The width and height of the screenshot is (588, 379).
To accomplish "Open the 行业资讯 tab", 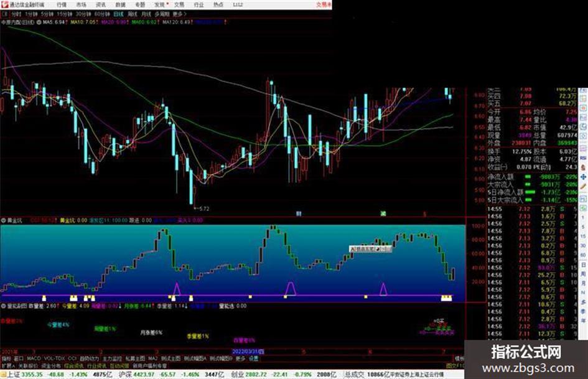I will [96, 365].
